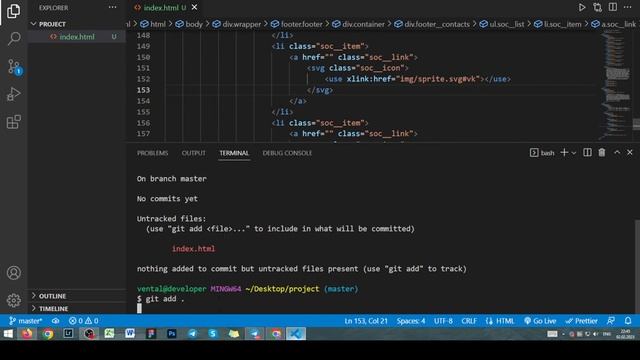Open Skype from the taskbar
This screenshot has width=640, height=360.
pos(213,334)
